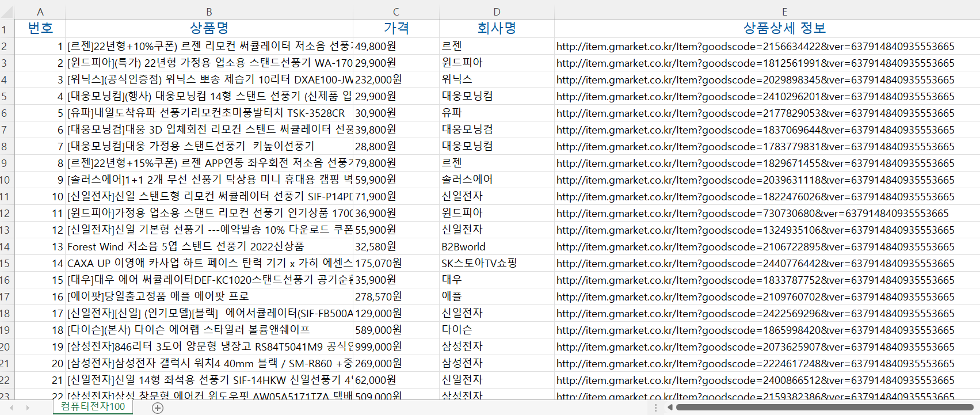
Task: Click the sheet tab split handle dots
Action: [x=655, y=408]
